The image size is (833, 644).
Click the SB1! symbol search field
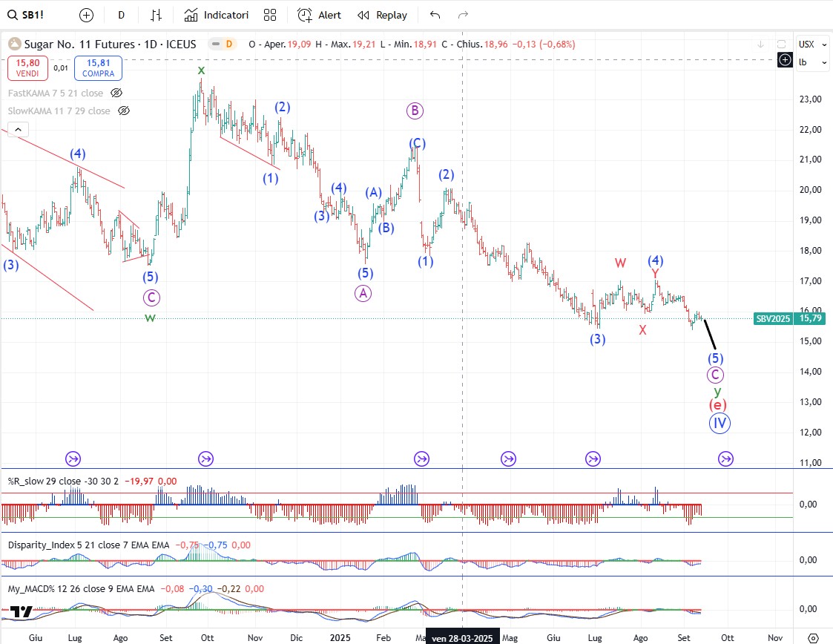pos(33,15)
